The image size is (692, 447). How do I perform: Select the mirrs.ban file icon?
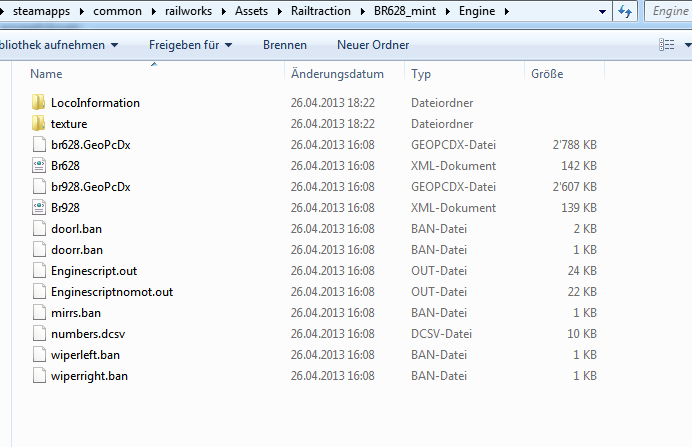39,313
